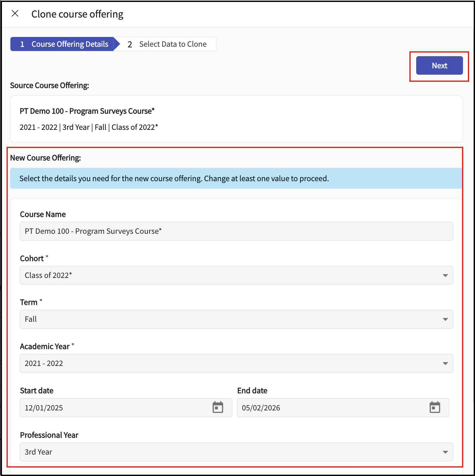Open the Start date calendar picker icon
475x476 pixels.
coord(218,407)
